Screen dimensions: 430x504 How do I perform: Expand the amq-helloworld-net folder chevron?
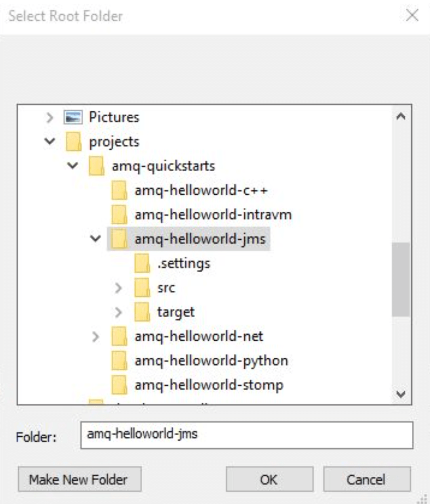pyautogui.click(x=95, y=337)
